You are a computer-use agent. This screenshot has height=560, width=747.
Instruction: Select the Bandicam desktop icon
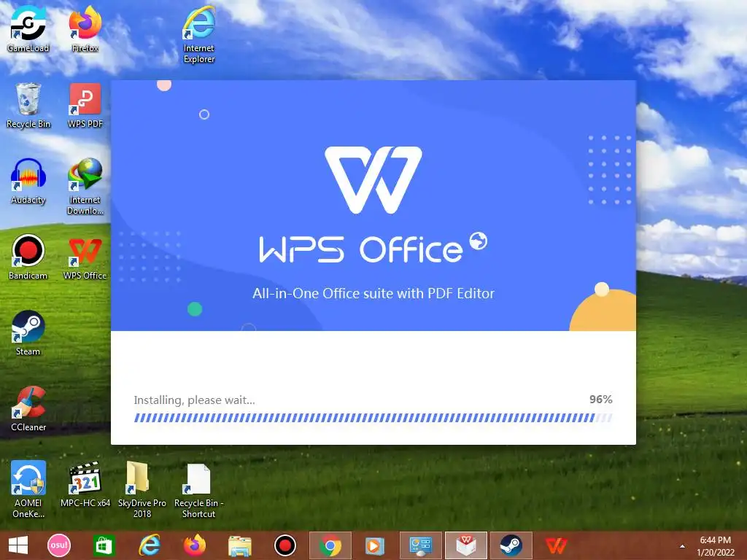point(28,257)
